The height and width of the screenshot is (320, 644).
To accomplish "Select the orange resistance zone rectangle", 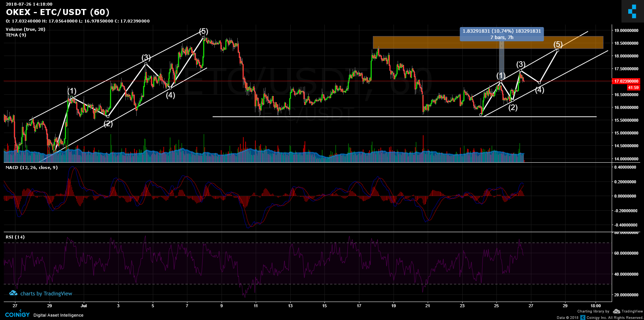I will [488, 42].
